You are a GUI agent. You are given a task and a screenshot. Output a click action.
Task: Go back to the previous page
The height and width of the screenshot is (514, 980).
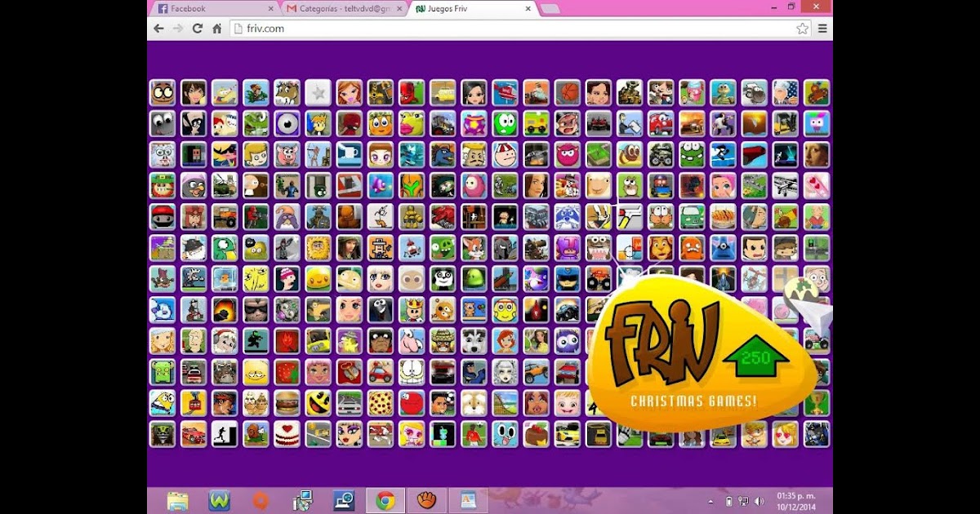pos(158,28)
